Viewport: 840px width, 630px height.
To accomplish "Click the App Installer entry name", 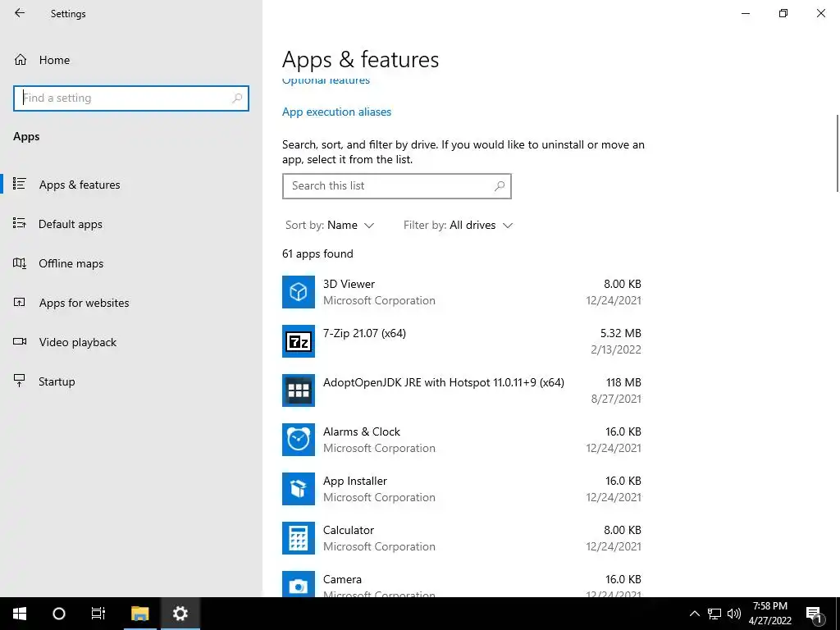I will point(354,481).
